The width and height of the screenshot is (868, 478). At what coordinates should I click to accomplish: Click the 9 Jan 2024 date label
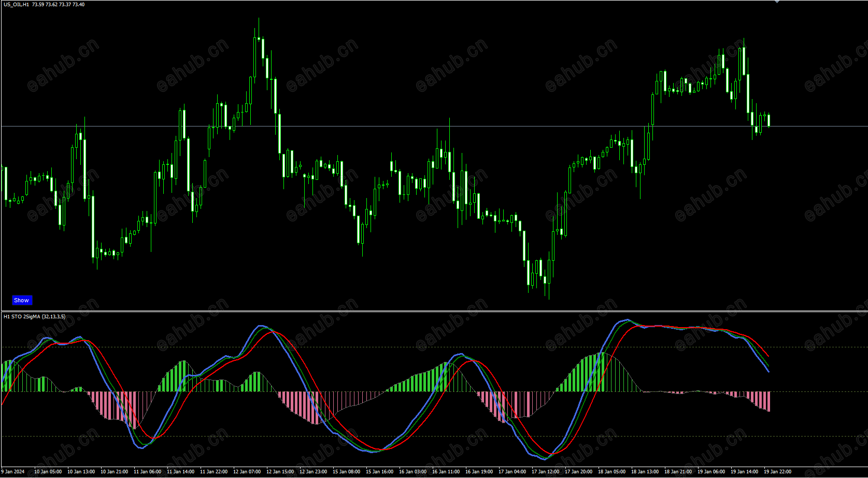13,472
